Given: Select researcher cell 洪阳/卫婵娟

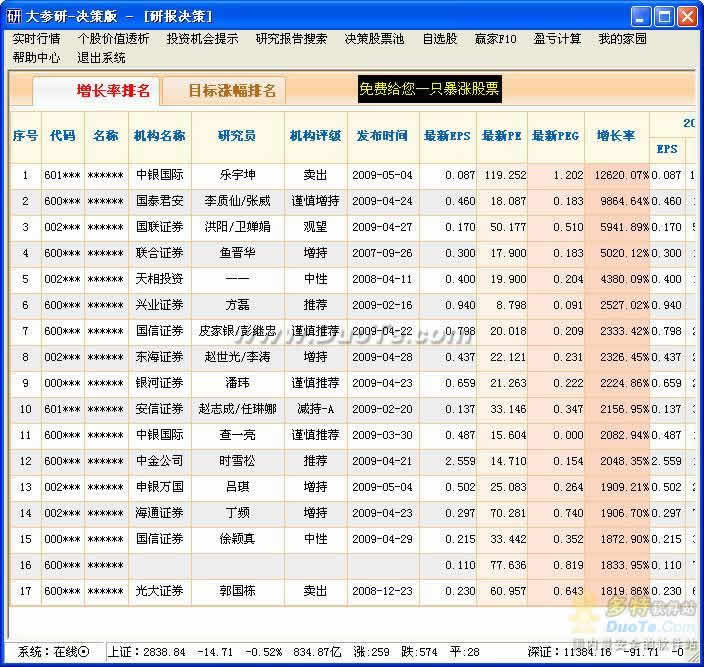Looking at the screenshot, I should (x=238, y=227).
